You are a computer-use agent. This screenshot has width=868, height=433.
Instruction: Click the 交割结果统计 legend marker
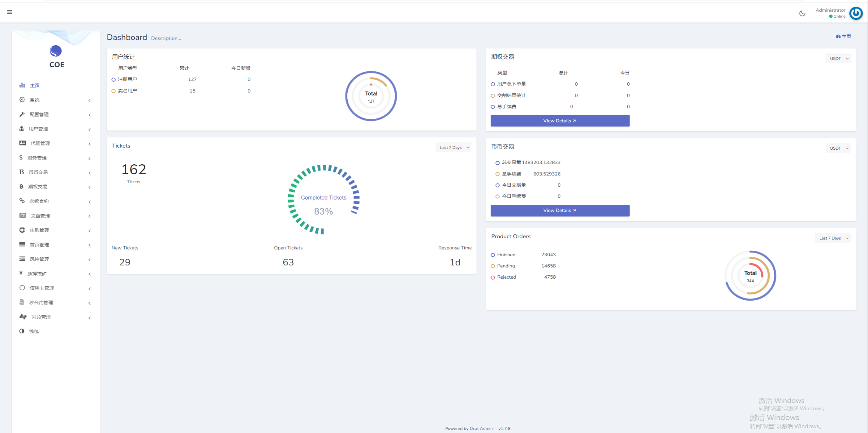[493, 96]
